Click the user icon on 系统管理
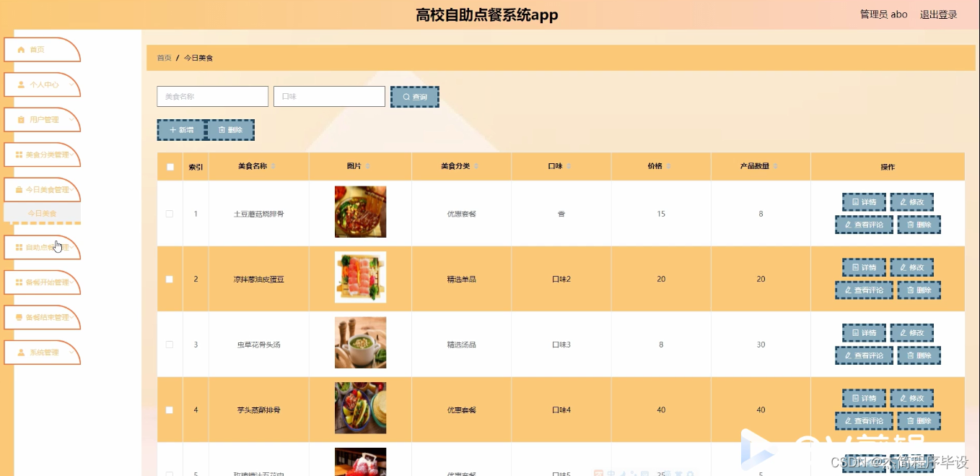The image size is (980, 476). click(x=19, y=352)
